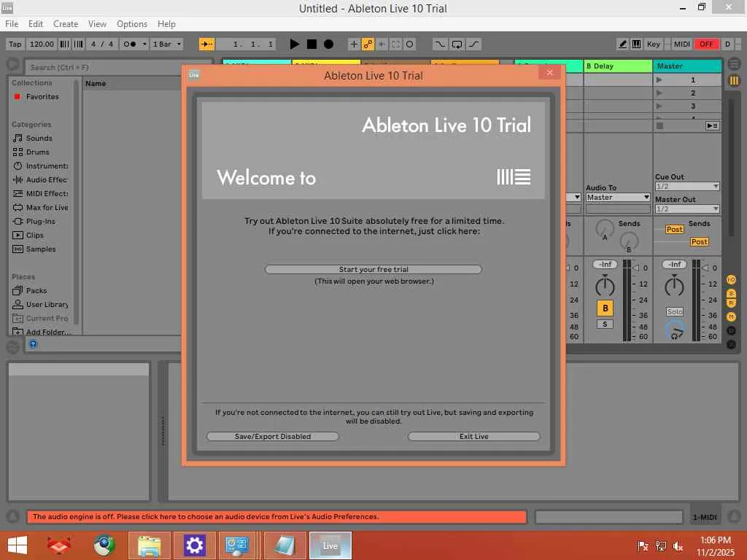
Task: Adjust the Master Preview/Cue volume knob
Action: (675, 330)
